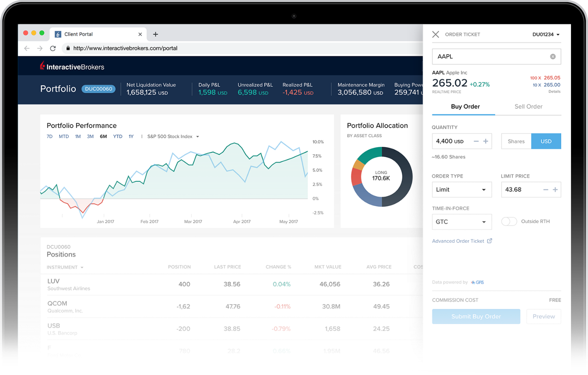Open the Time-in-Force GTC dropdown
Viewport: 588px width, 375px height.
pos(462,222)
